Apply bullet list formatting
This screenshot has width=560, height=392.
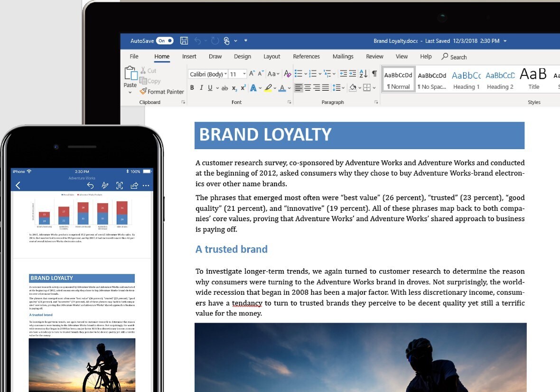[299, 74]
